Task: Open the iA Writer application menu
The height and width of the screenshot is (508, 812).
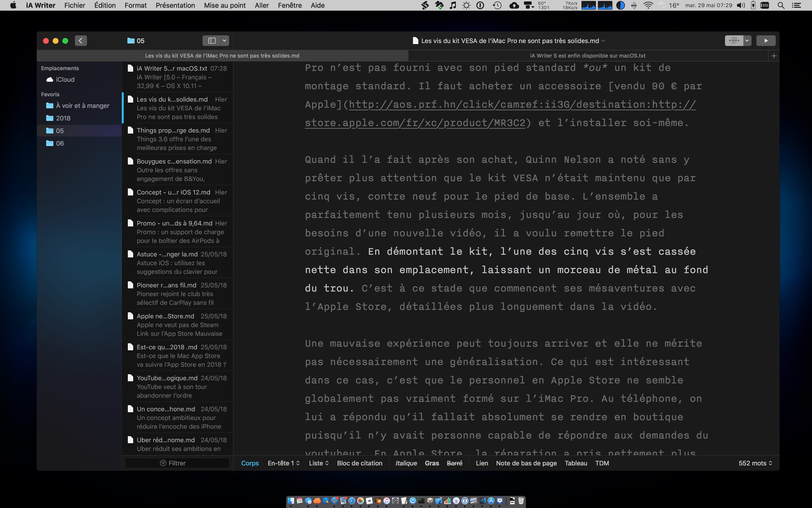Action: [x=41, y=5]
